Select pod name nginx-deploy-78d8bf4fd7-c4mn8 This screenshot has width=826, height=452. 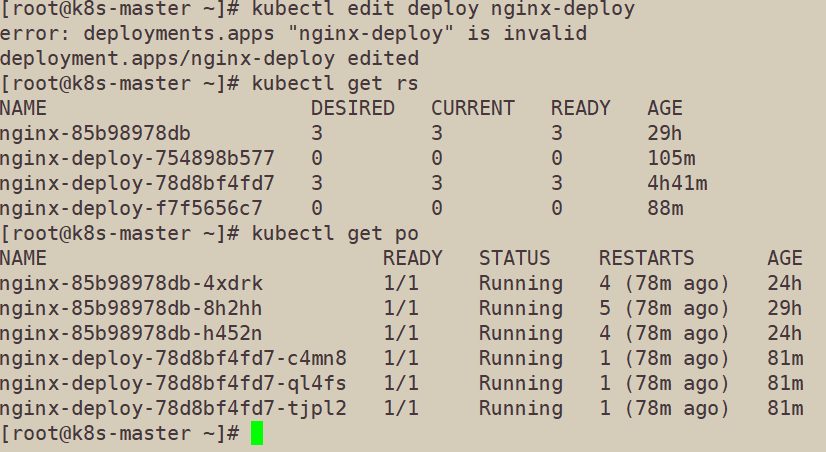click(x=173, y=359)
